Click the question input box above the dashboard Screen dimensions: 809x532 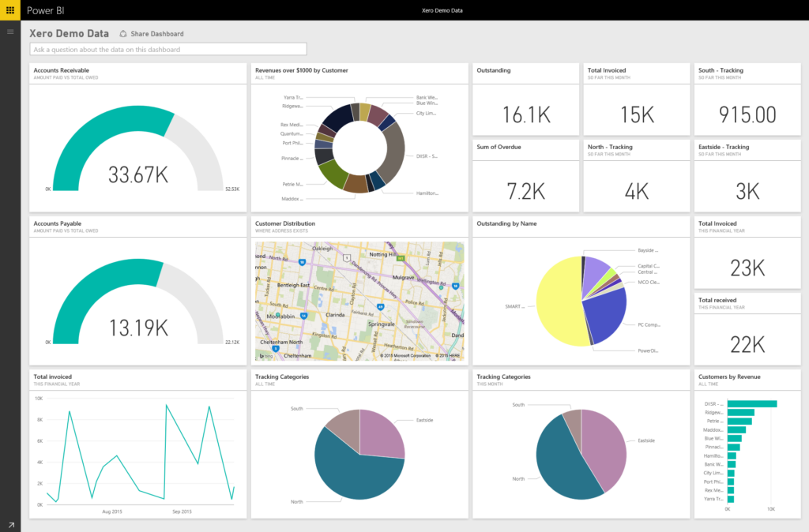point(167,49)
